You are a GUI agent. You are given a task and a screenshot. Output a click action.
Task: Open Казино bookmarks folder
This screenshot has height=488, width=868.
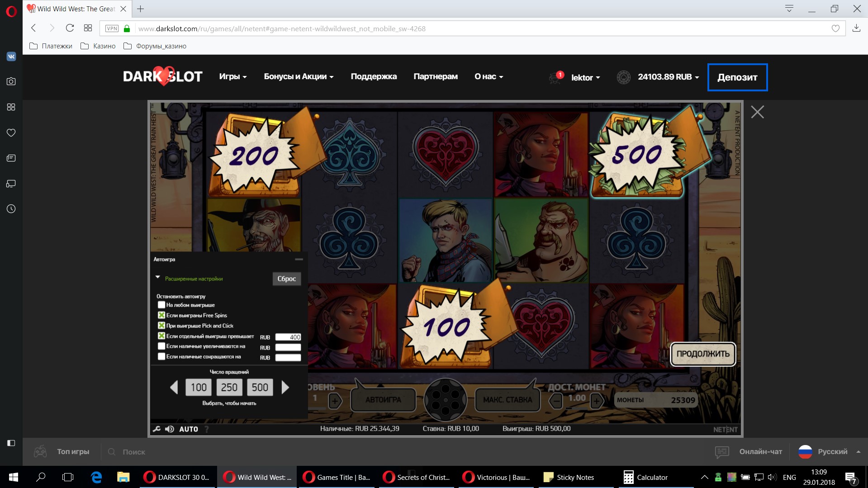[98, 46]
